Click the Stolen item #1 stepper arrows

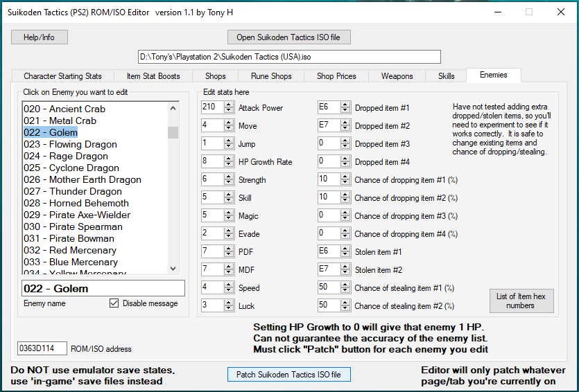[345, 251]
